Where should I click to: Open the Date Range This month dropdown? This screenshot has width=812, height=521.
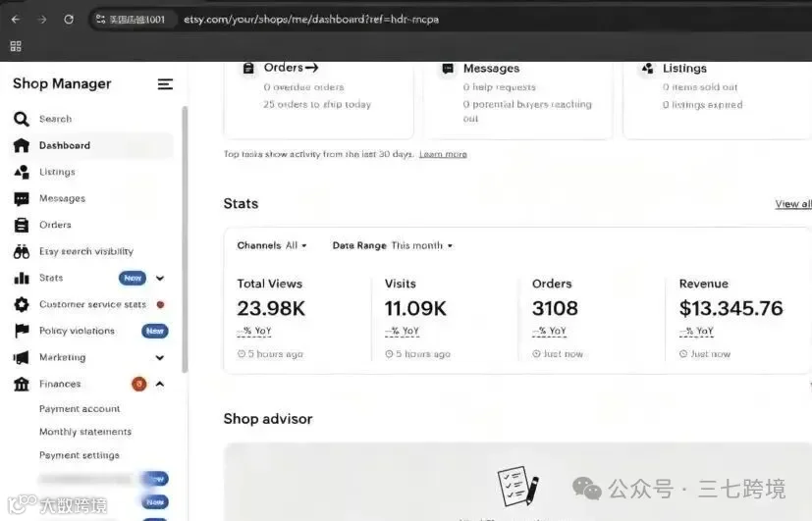(x=393, y=245)
